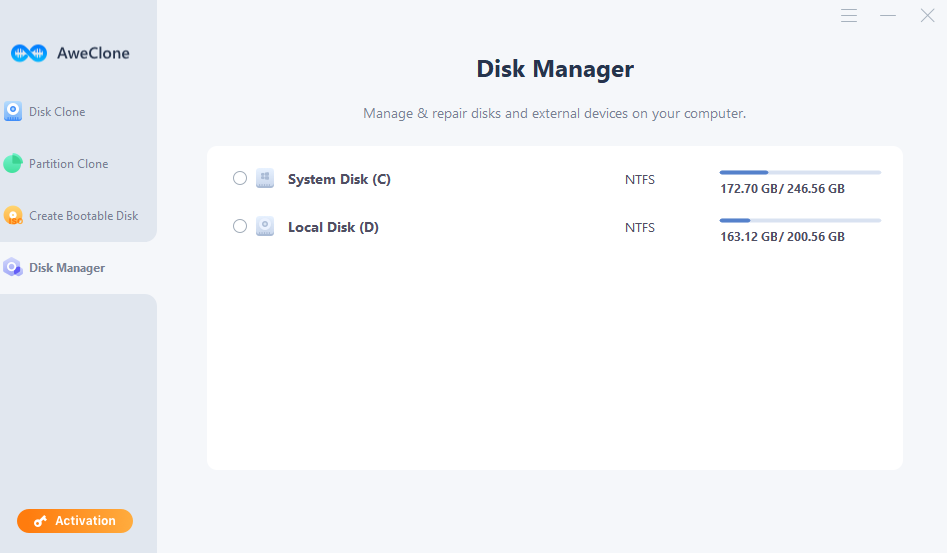Image resolution: width=947 pixels, height=553 pixels.
Task: Open the Create Bootable Disk tab
Action: [83, 216]
